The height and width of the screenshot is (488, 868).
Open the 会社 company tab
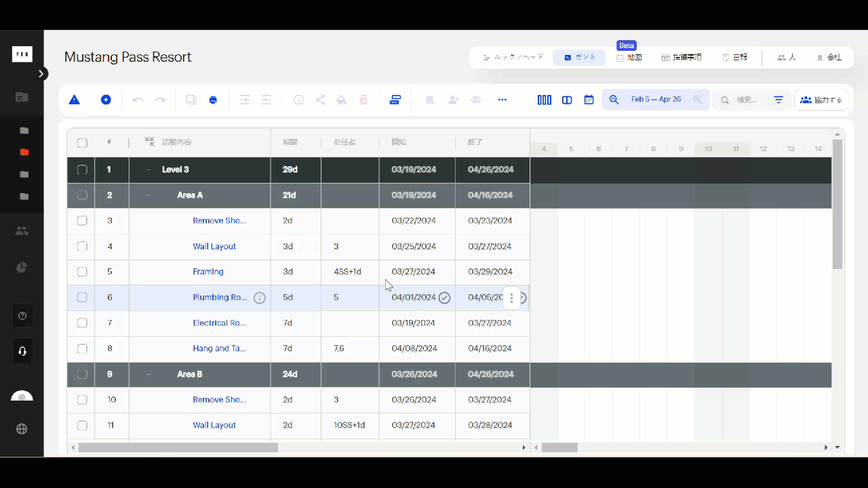click(829, 58)
